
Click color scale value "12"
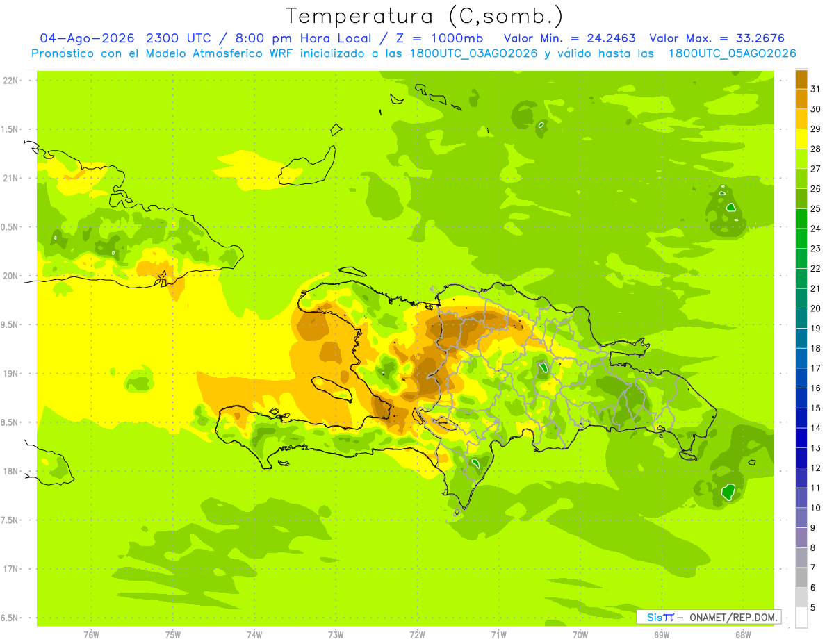tap(816, 468)
